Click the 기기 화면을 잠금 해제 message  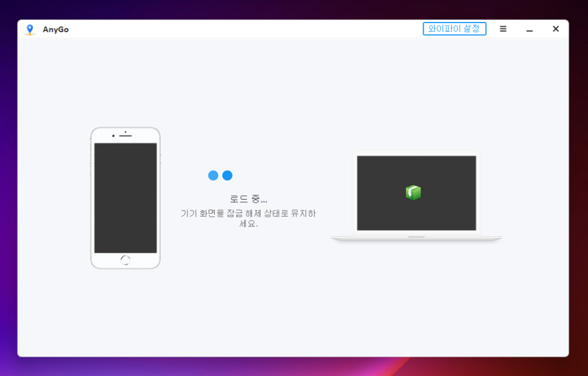point(248,218)
